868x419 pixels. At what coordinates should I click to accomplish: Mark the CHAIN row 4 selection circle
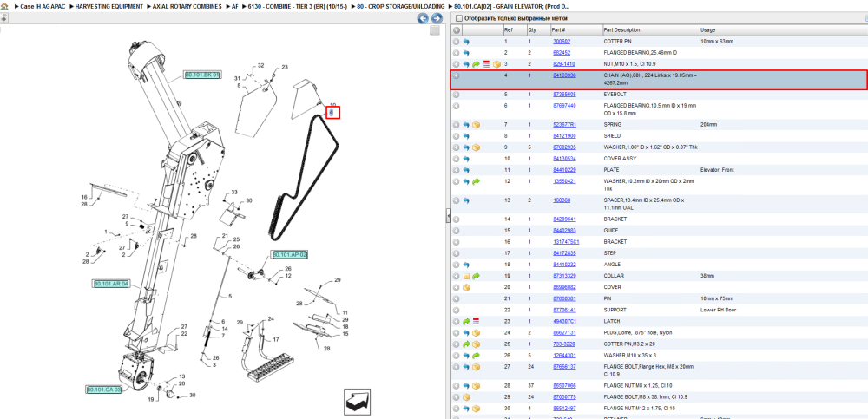[457, 75]
